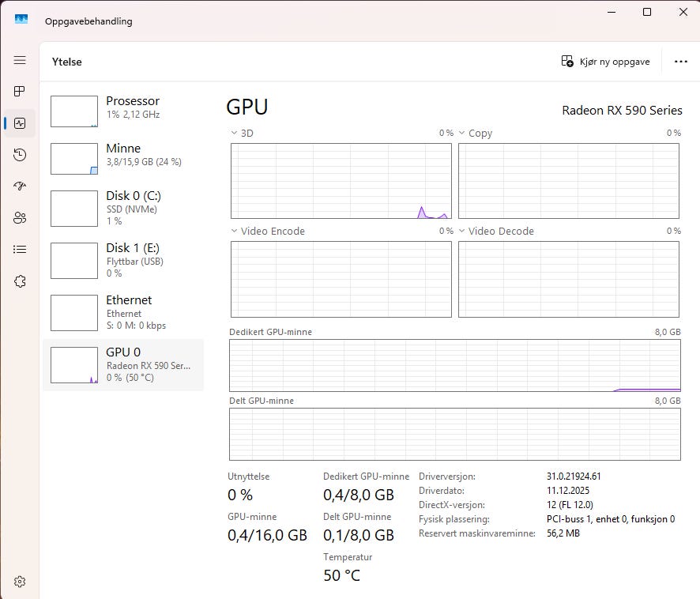Click PCI-buss 1, enhet 0, funksjon 0
The height and width of the screenshot is (599, 700).
coord(611,519)
